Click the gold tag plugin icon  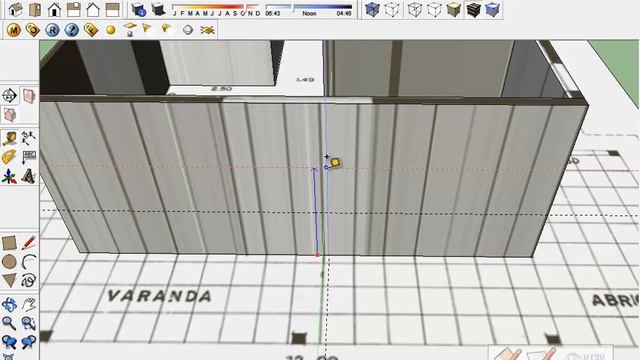tap(33, 30)
